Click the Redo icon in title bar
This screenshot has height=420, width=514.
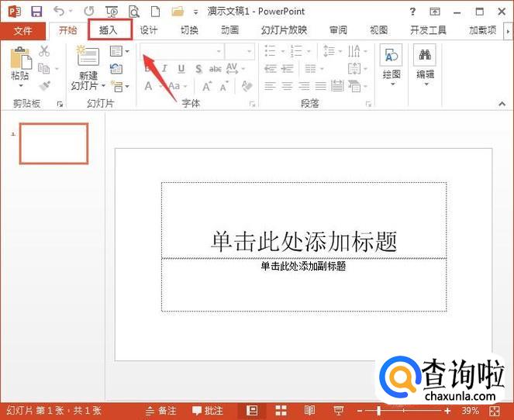89,12
